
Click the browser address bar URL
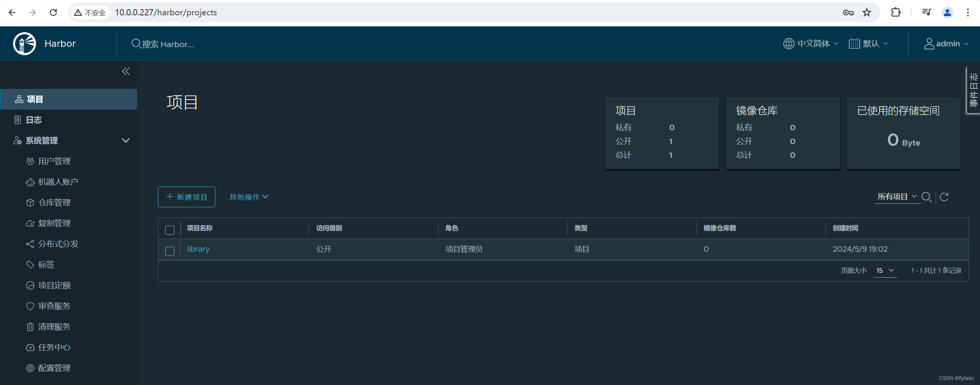pyautogui.click(x=166, y=12)
